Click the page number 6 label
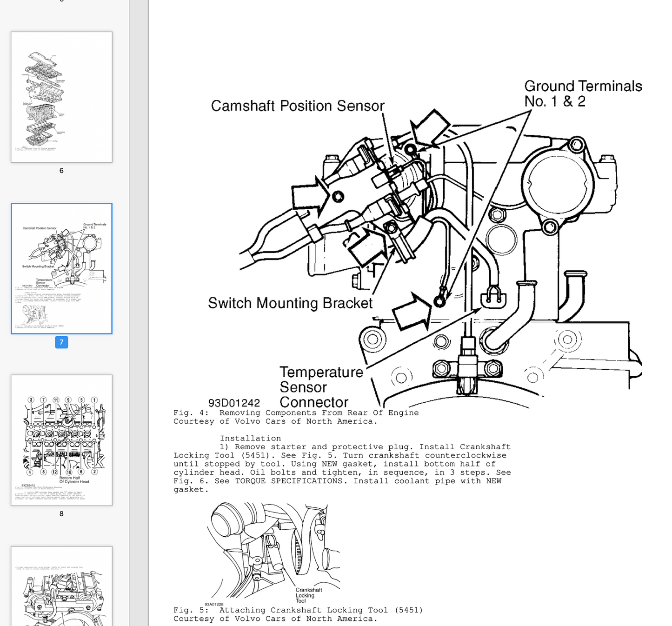The image size is (672, 626). pos(61,171)
